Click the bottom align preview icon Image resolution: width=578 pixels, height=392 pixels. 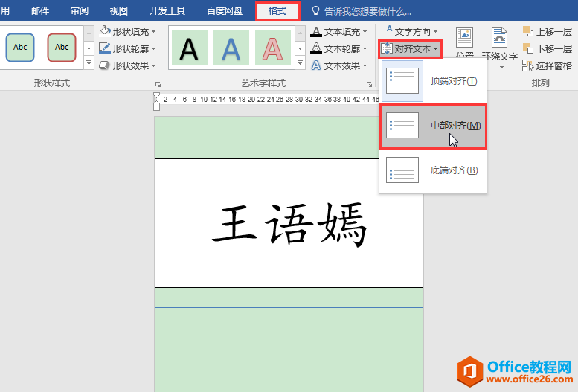pos(402,170)
